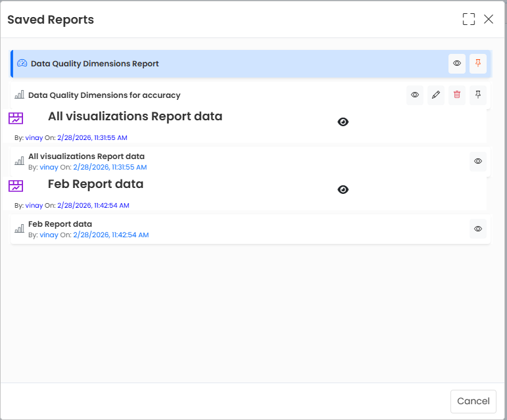Click purple chart icon next to large All visualizations heading
Screen dimensions: 507x420
16,118
